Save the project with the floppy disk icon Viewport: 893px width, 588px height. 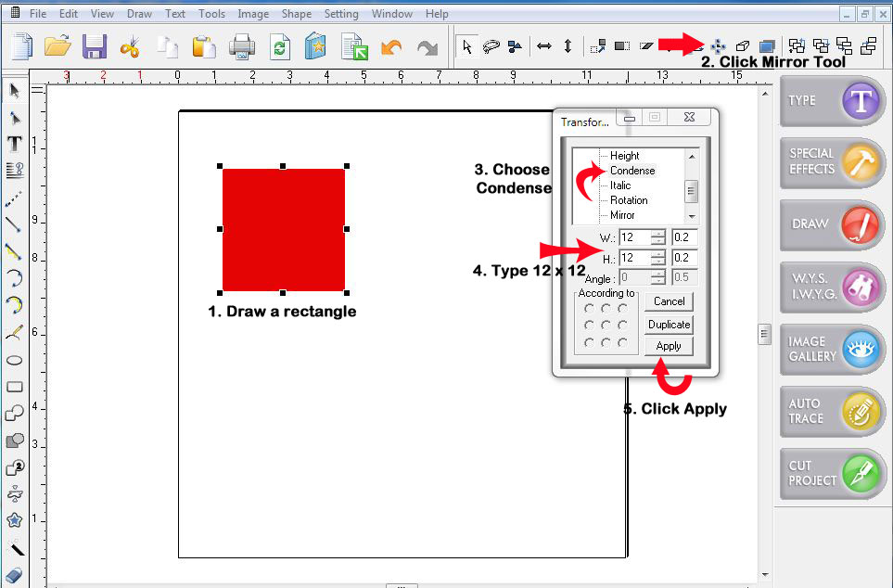click(94, 46)
